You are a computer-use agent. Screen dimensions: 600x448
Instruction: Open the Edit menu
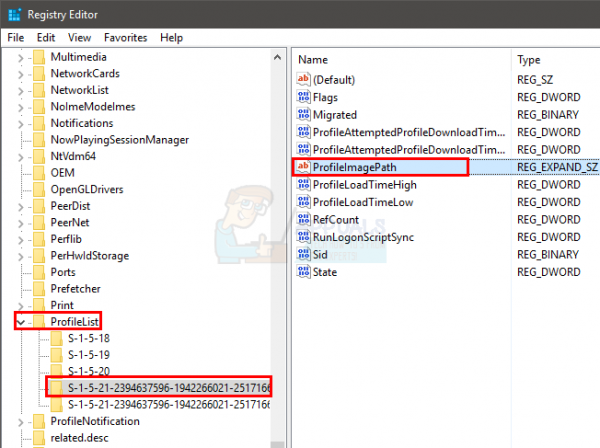click(46, 37)
